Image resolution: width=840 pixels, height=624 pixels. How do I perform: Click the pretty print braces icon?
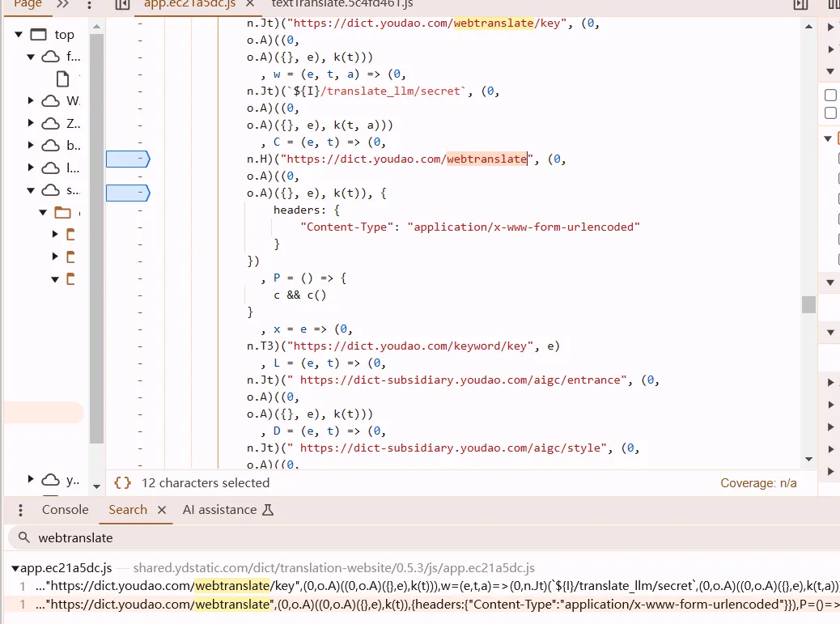click(123, 482)
